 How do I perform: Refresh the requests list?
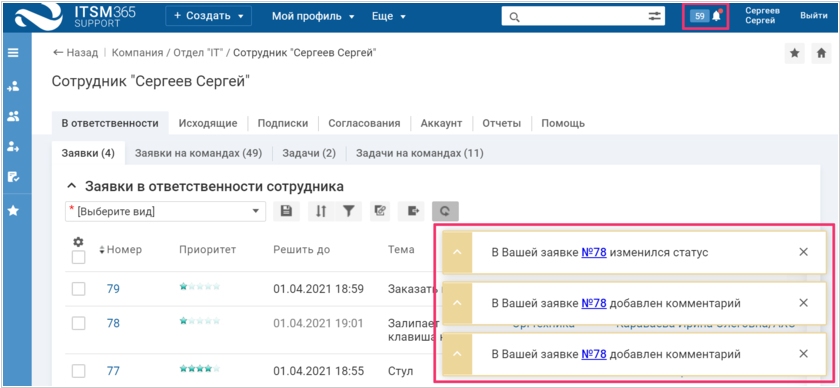[445, 211]
